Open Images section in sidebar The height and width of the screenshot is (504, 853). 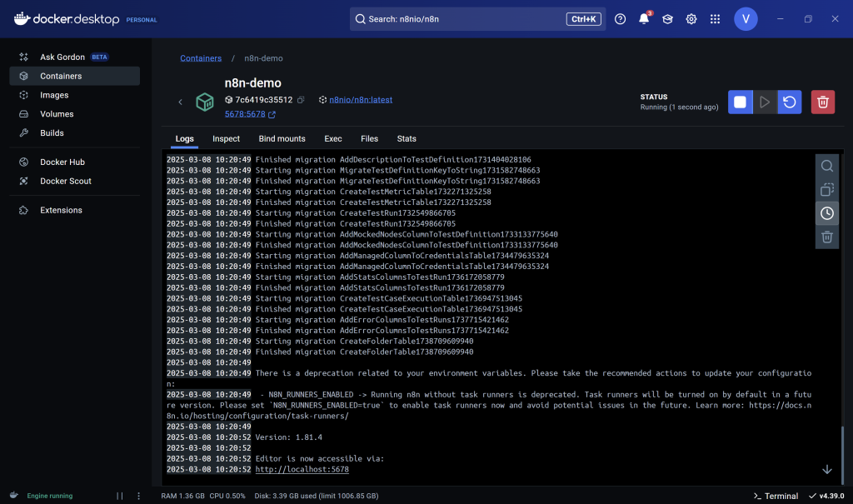coord(74,95)
